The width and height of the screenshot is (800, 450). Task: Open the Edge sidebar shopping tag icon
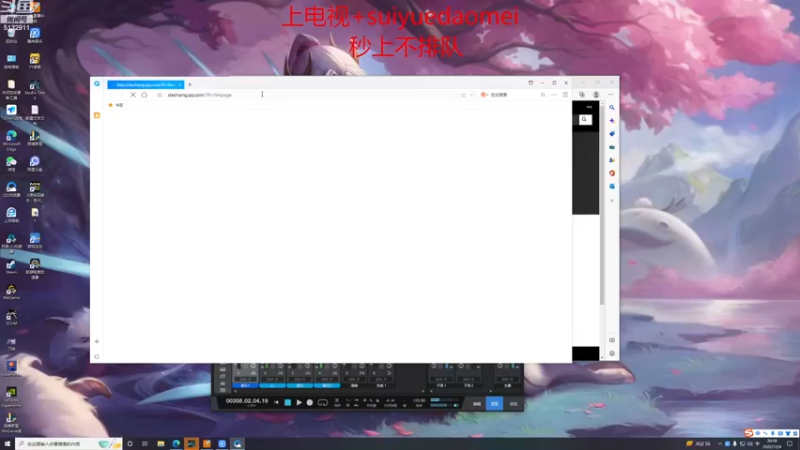[x=612, y=134]
